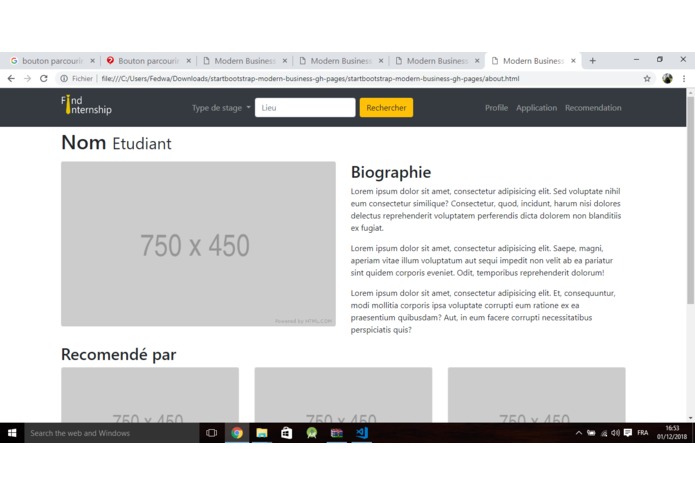695x494 pixels.
Task: Open Visual Studio Code from the taskbar
Action: point(362,433)
